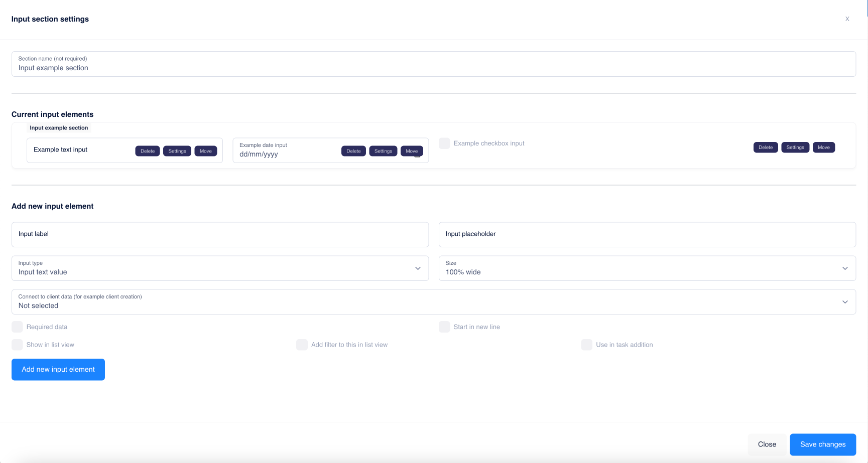Move the Example checkbox input element

(x=823, y=147)
